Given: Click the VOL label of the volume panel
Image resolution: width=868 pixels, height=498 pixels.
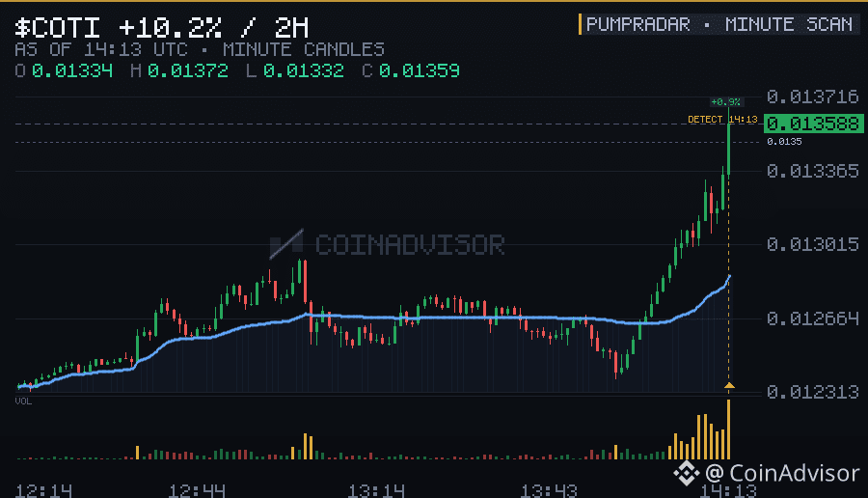Looking at the screenshot, I should coord(23,401).
